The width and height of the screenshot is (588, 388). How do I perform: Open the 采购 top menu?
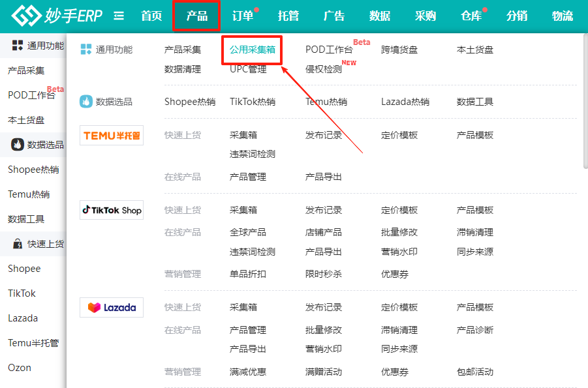(426, 16)
